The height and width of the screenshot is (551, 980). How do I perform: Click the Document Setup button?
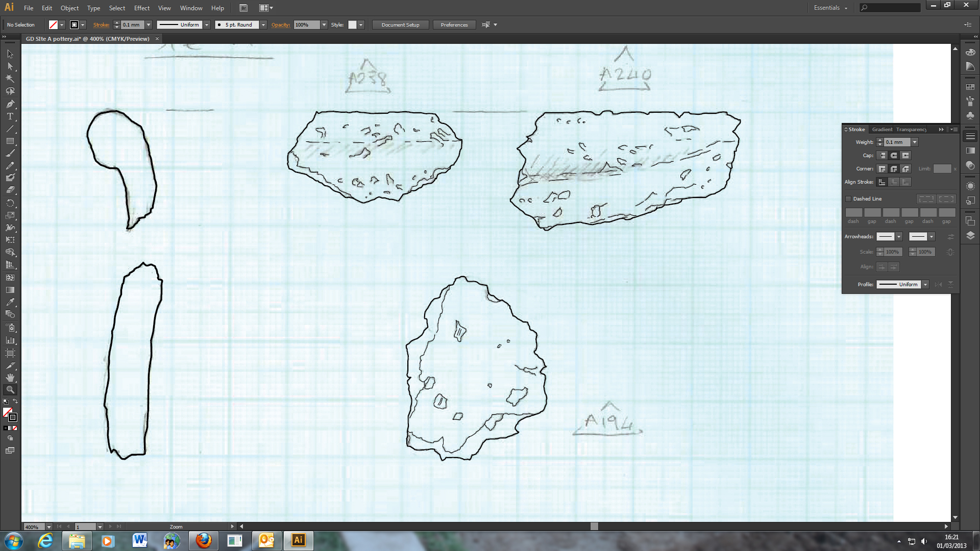(x=400, y=24)
